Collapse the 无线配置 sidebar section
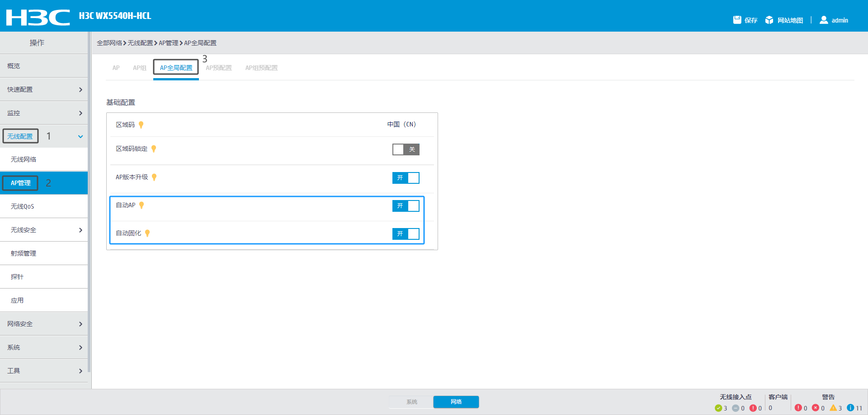This screenshot has width=868, height=415. tap(80, 136)
